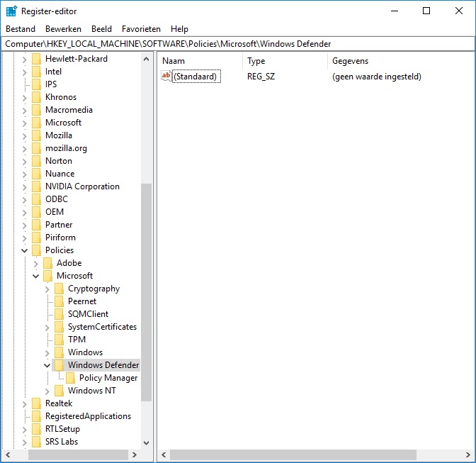This screenshot has height=463, width=476.
Task: Expand the Hewlett-Packard key
Action: click(25, 59)
